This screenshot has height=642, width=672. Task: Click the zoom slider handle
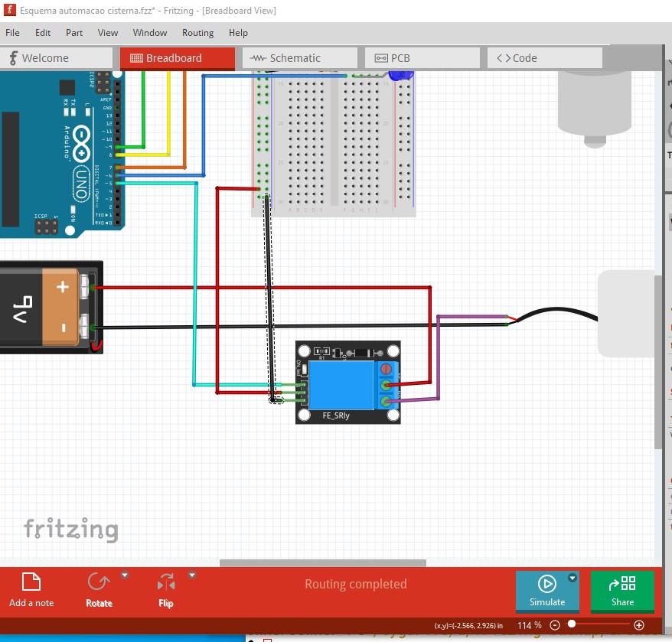point(571,624)
